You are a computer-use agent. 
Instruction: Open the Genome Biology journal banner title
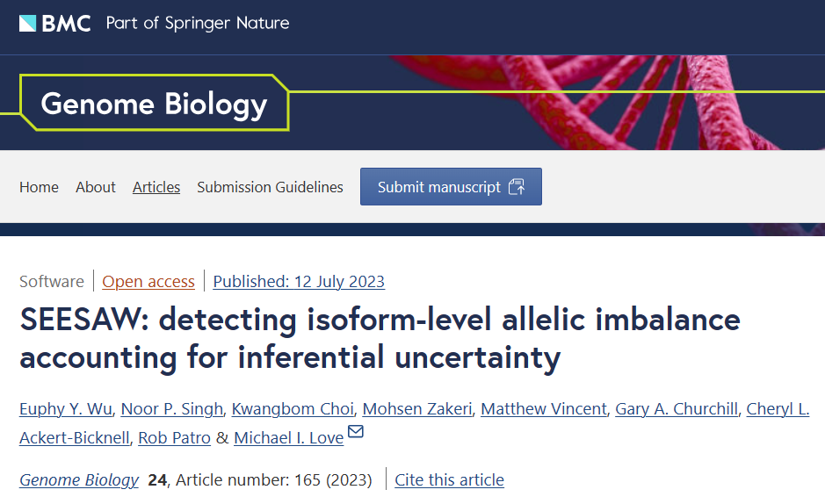point(154,104)
